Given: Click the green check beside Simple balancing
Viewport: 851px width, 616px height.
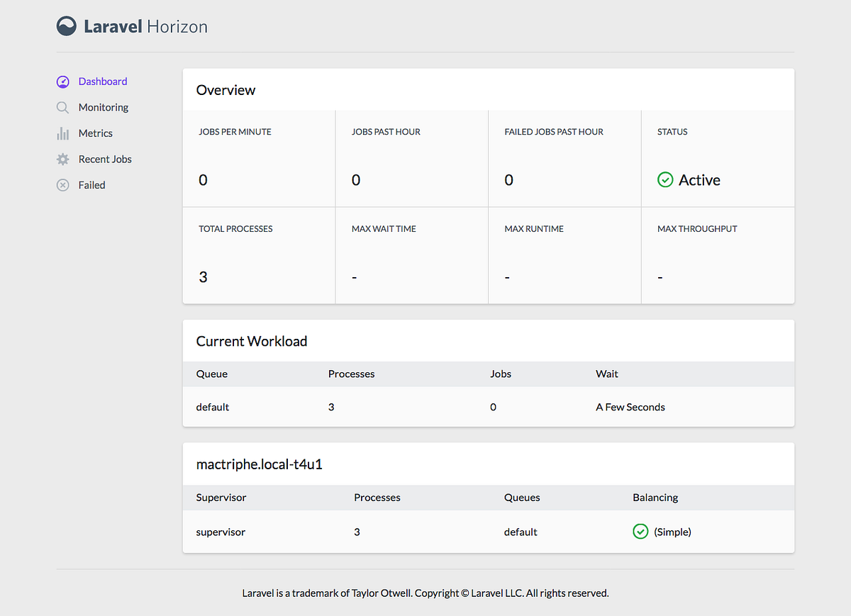Looking at the screenshot, I should (x=640, y=531).
